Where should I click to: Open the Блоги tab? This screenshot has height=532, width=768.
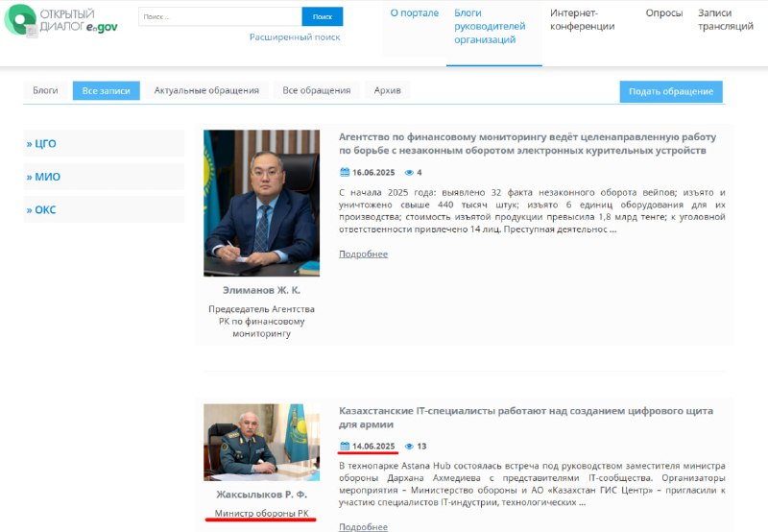(x=45, y=90)
